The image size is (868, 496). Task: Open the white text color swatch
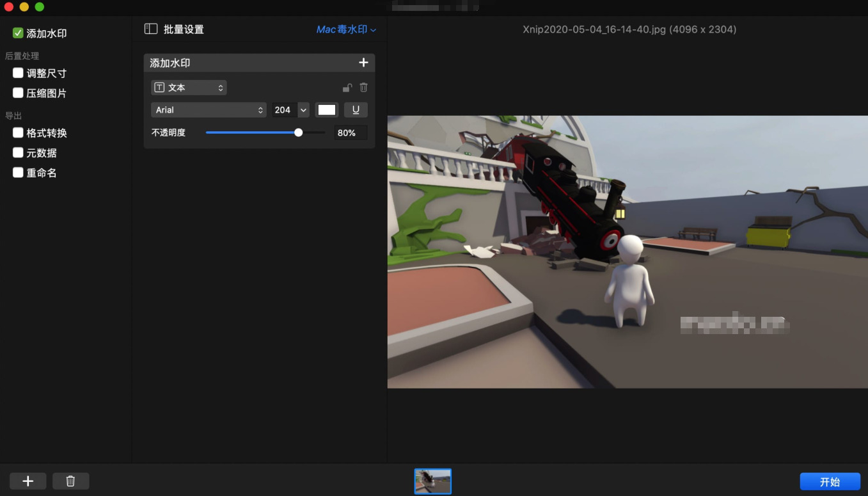pyautogui.click(x=327, y=110)
